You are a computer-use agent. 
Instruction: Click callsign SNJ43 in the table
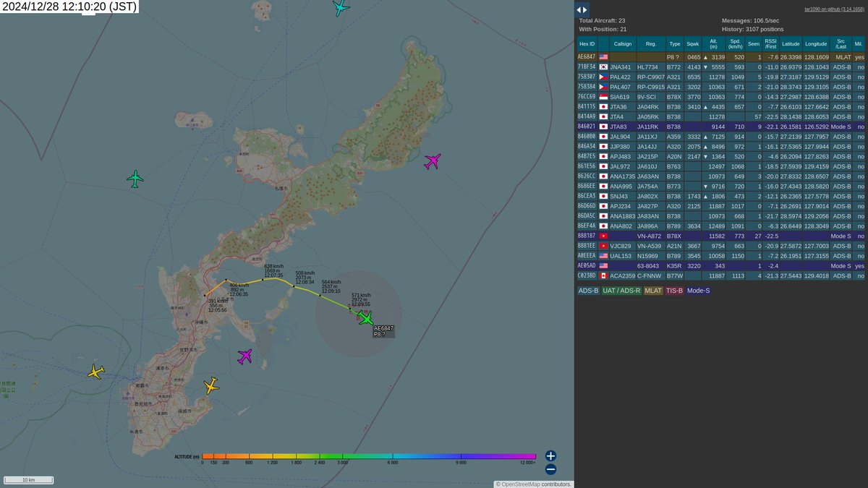click(x=619, y=196)
